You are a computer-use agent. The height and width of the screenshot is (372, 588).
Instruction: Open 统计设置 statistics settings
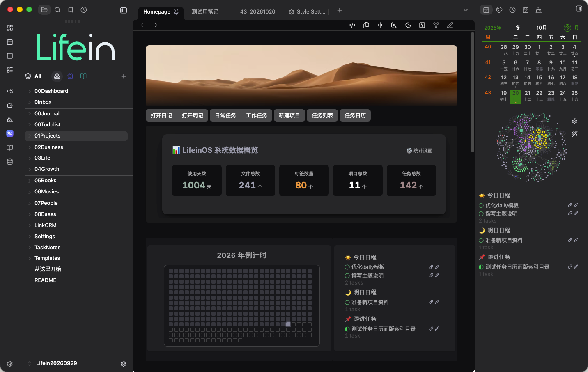pos(419,151)
